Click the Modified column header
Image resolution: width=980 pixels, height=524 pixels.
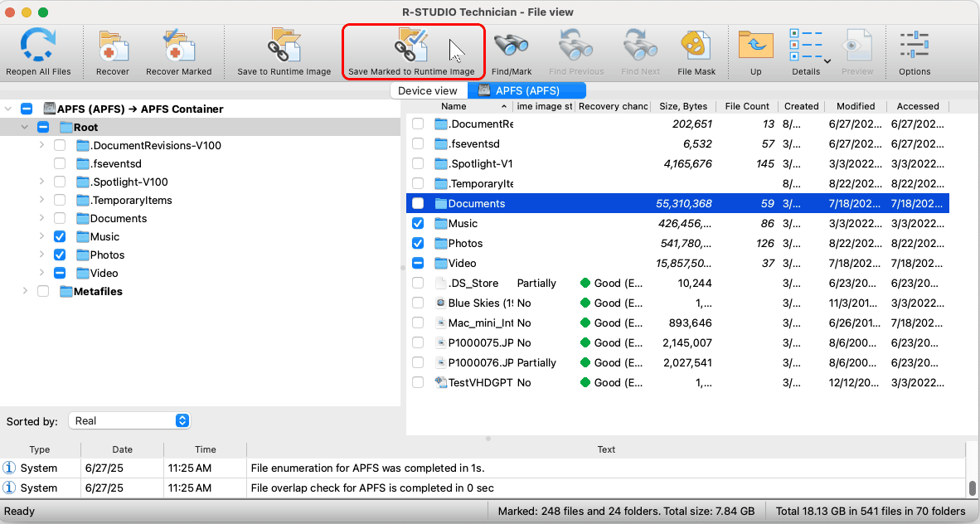coord(855,107)
